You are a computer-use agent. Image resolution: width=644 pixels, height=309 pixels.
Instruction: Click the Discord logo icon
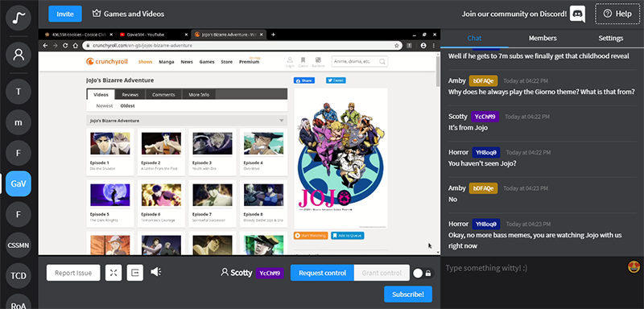tap(578, 14)
